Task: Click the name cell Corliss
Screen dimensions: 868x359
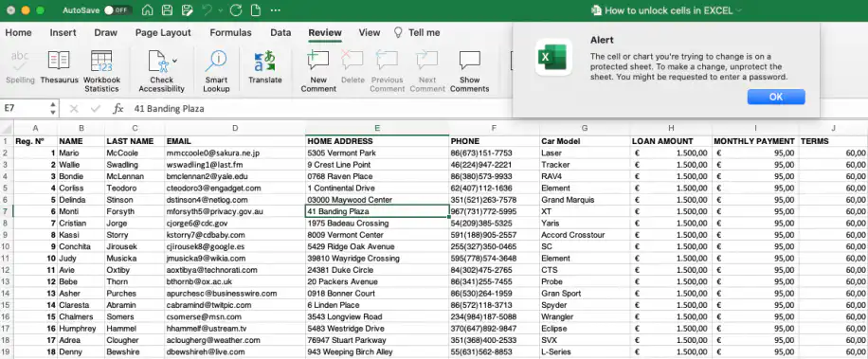Action: point(81,188)
